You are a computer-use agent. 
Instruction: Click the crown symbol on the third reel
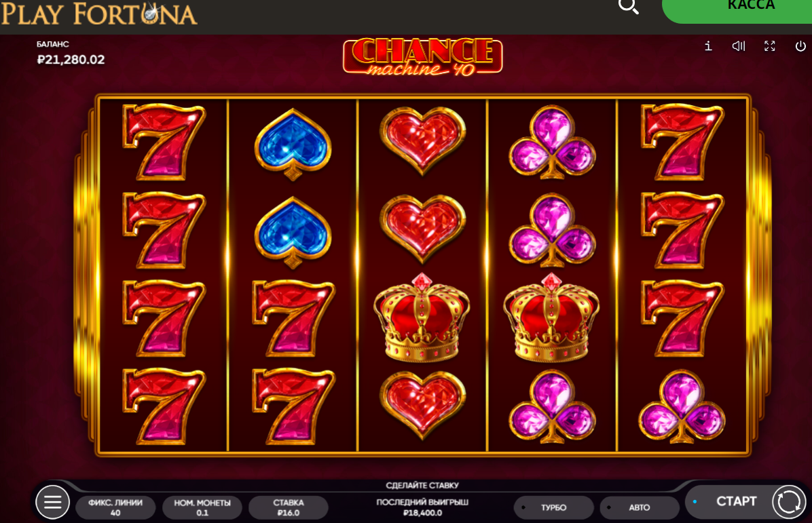pyautogui.click(x=422, y=317)
